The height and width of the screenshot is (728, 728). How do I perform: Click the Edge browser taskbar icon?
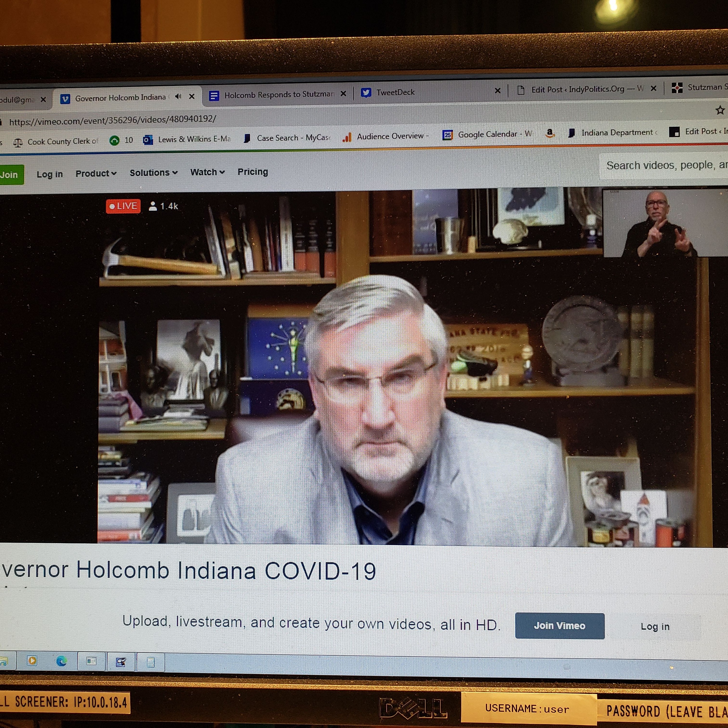[61, 661]
